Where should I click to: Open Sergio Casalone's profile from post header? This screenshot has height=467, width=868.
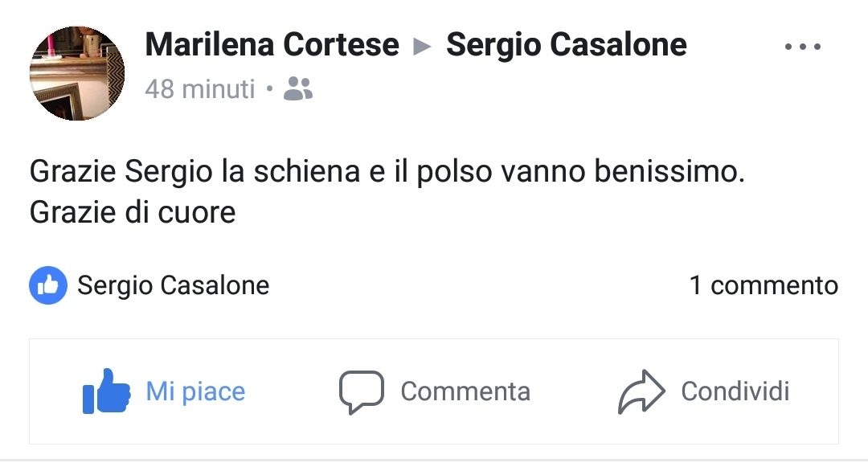click(566, 45)
